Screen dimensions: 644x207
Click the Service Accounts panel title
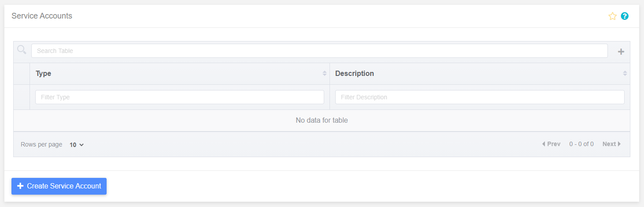coord(42,16)
